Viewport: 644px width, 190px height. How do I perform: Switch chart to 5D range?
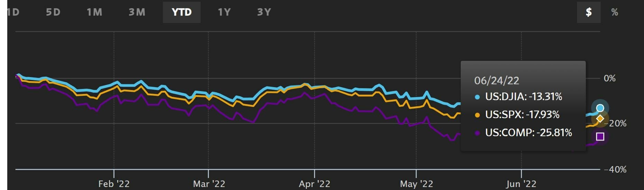pos(53,12)
